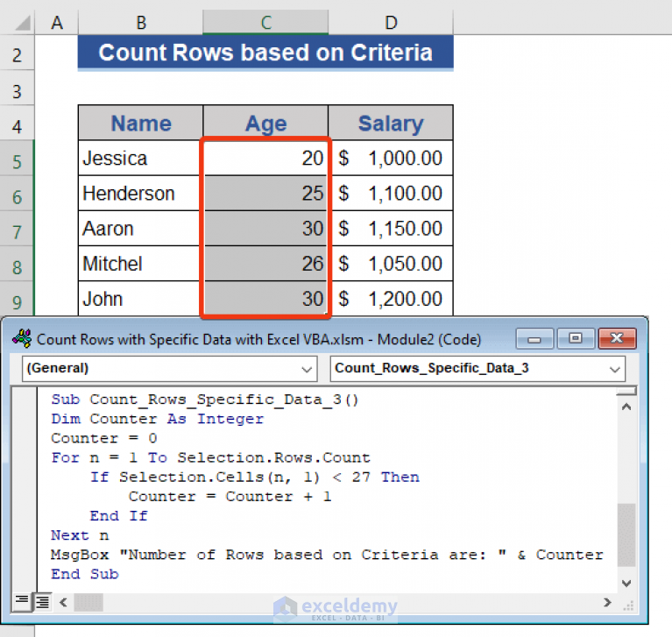
Task: Click the 'Next n' code line
Action: 80,535
